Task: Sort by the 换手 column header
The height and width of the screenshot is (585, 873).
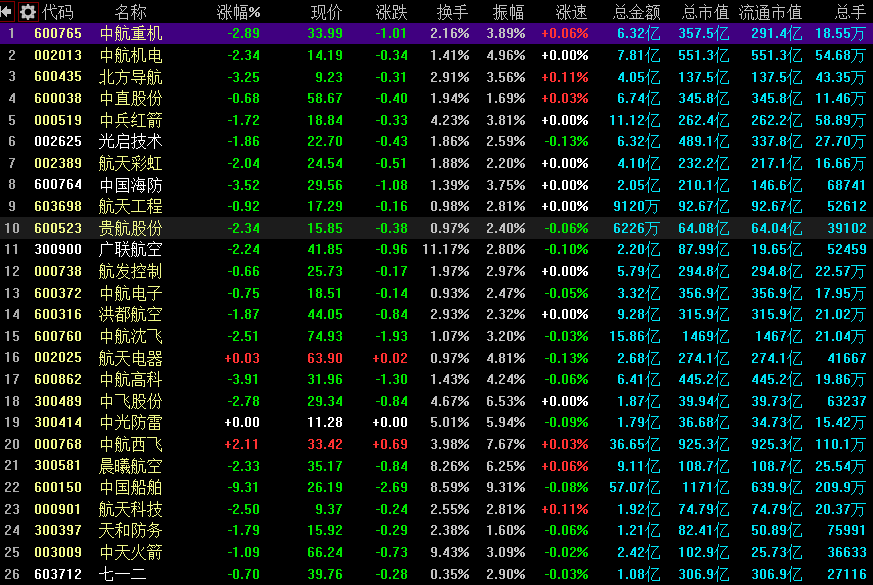Action: pos(453,12)
